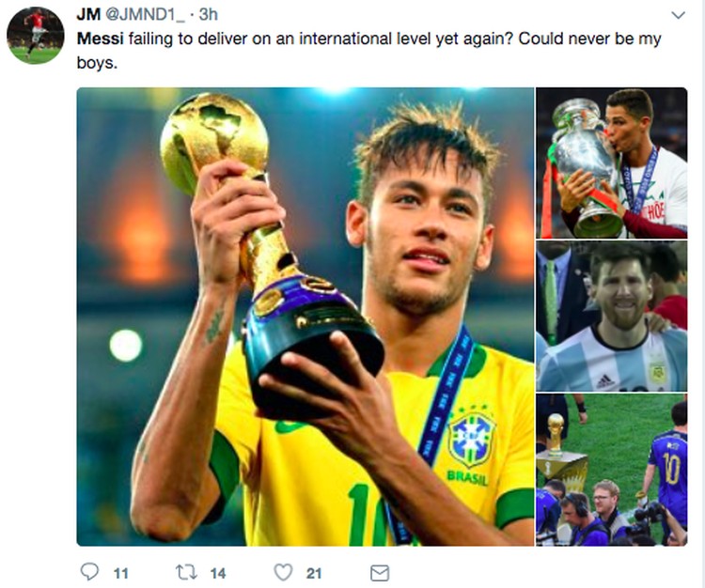
Task: Click the reply count 11
Action: pyautogui.click(x=121, y=574)
